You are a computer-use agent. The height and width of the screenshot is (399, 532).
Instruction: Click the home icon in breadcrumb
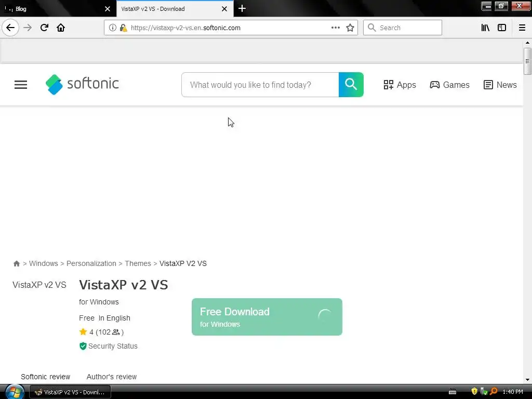click(16, 263)
